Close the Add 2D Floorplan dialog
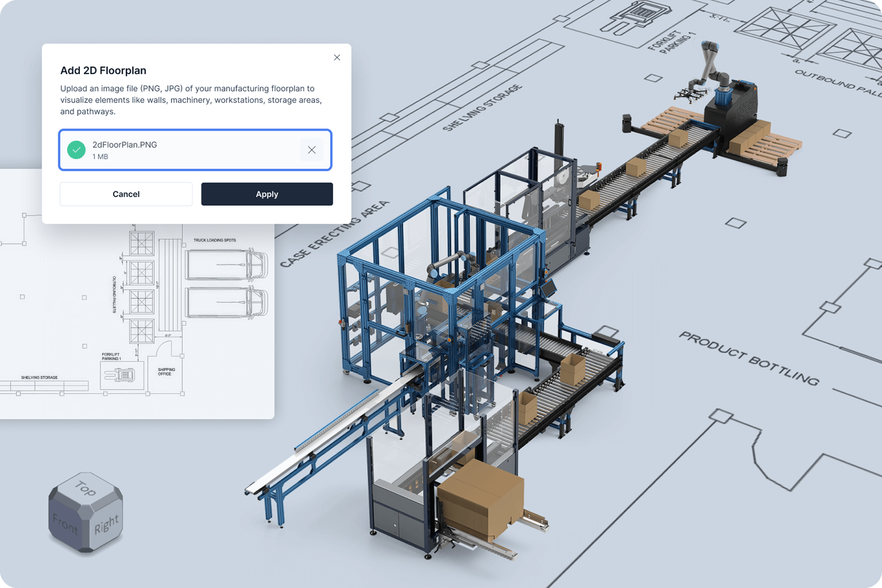 pos(336,57)
